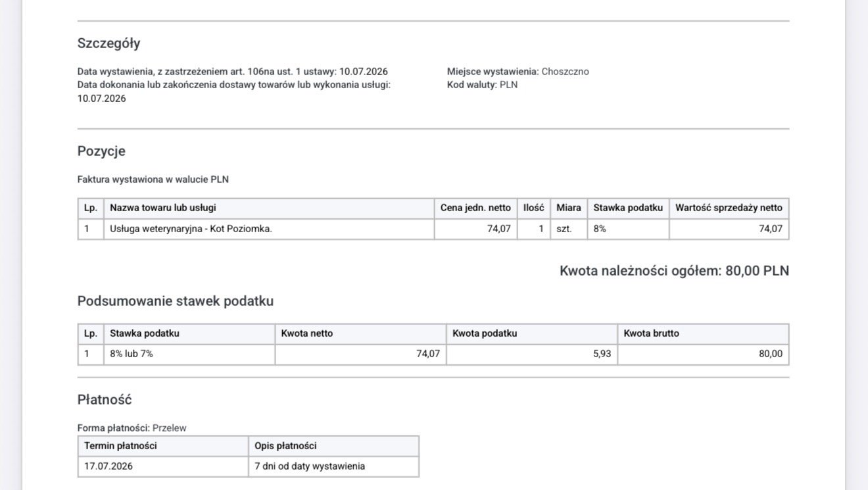Click the Szczegóły section heading
Image resolution: width=868 pixels, height=490 pixels.
[x=108, y=44]
